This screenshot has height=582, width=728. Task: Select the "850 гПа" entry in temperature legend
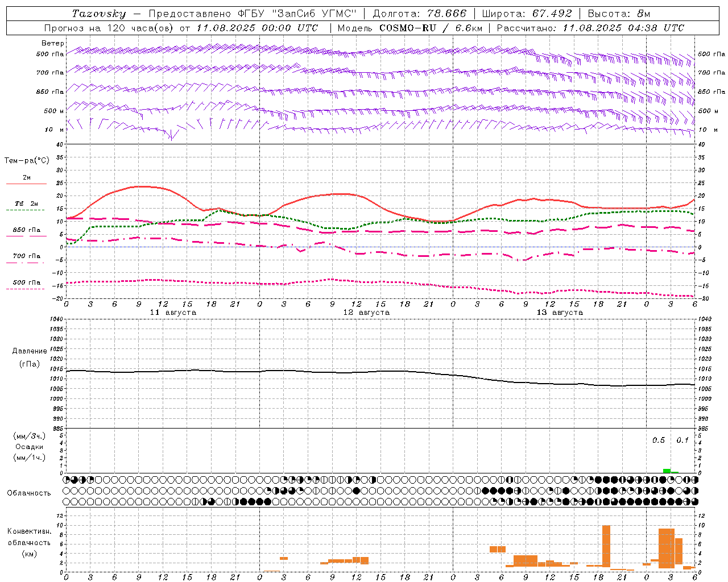27,230
